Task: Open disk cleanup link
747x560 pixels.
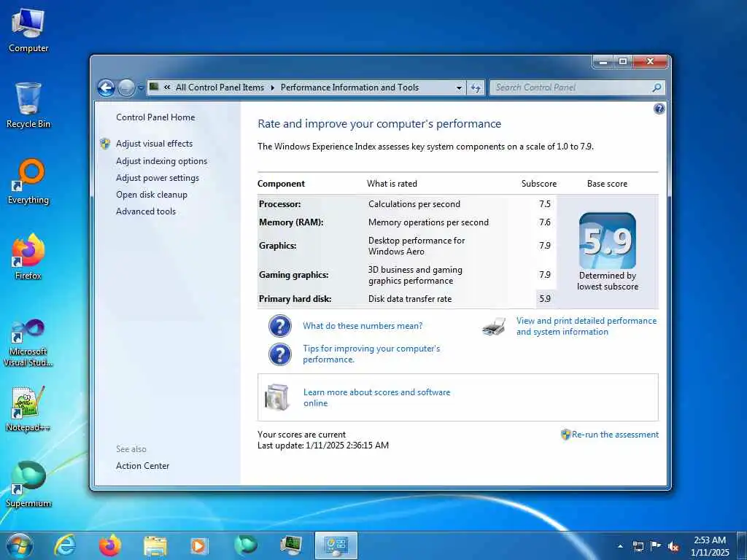Action: [x=152, y=194]
